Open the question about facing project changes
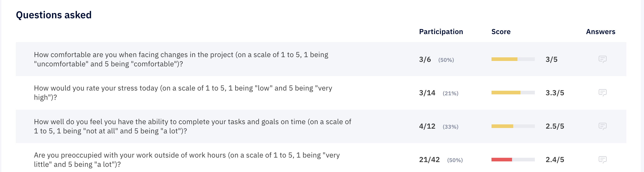Screen dimensions: 644x172 181,59
